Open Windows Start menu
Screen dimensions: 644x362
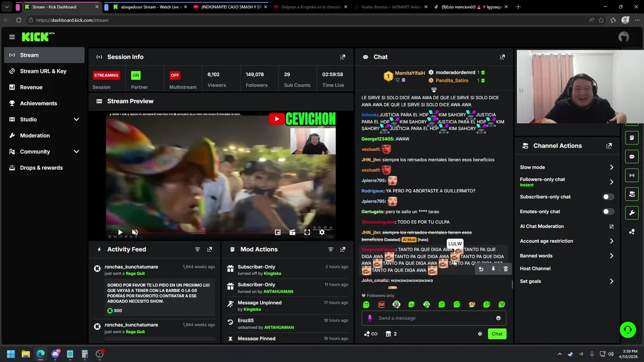11,354
